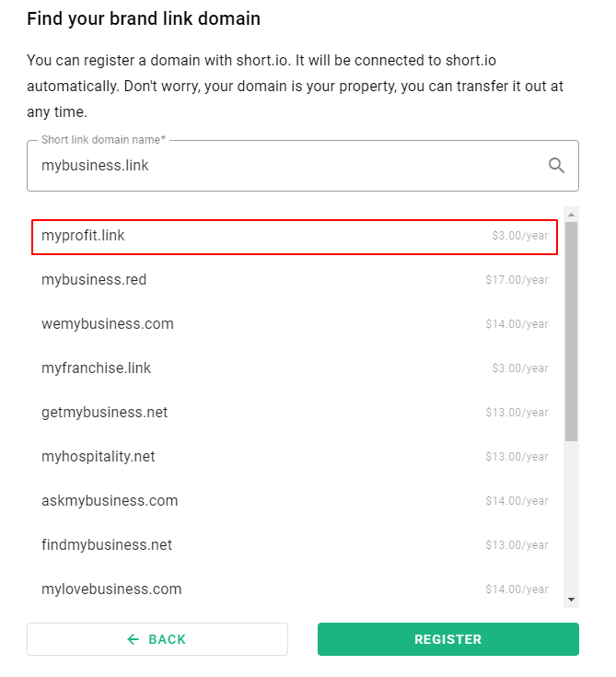Screen dimensions: 616x677
Task: Focus the Short link domain name field
Action: (303, 166)
